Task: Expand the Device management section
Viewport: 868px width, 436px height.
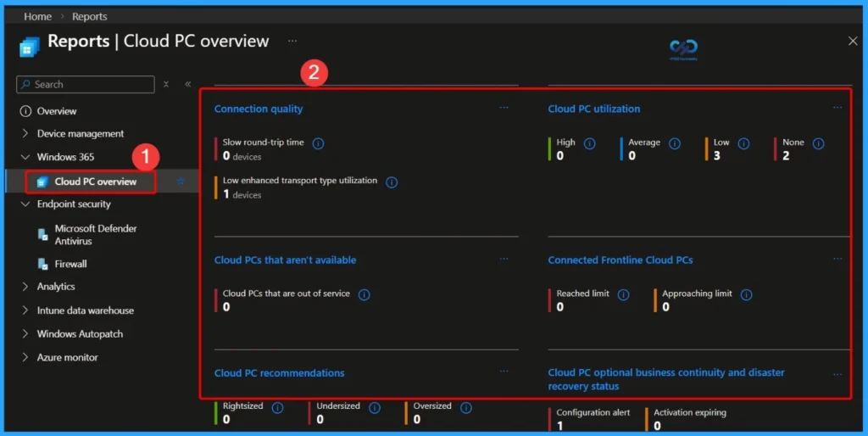Action: click(x=25, y=133)
